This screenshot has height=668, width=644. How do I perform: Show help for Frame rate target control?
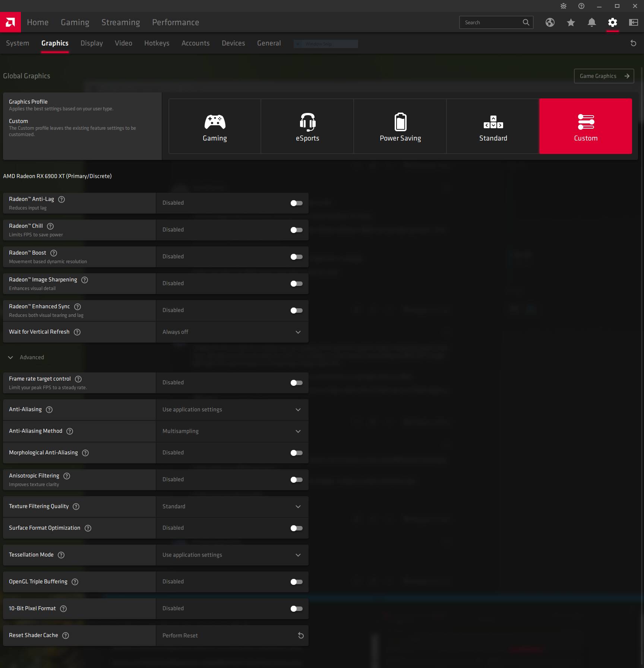[x=78, y=379]
